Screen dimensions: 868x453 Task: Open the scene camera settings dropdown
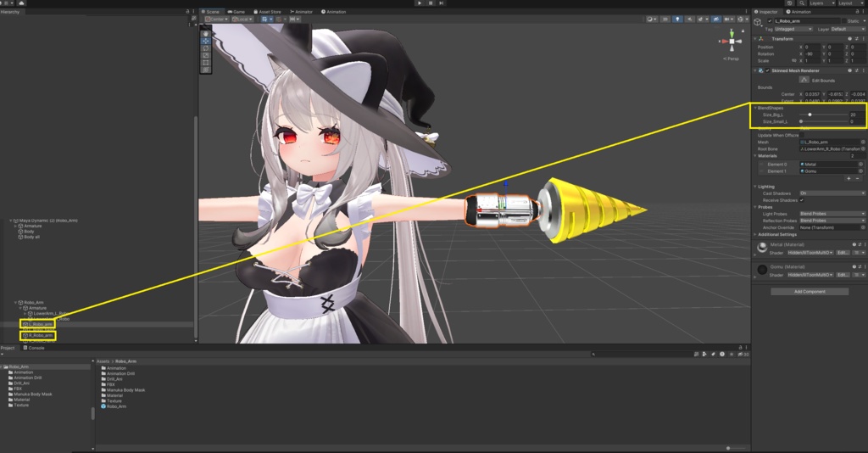[x=728, y=20]
